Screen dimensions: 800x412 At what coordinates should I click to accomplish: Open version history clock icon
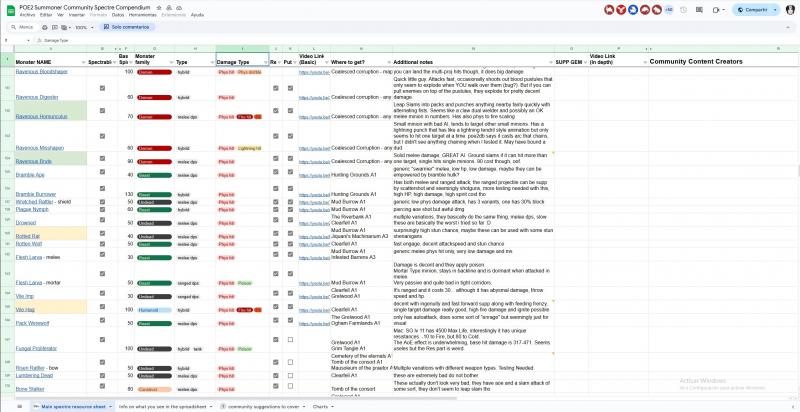(x=683, y=10)
